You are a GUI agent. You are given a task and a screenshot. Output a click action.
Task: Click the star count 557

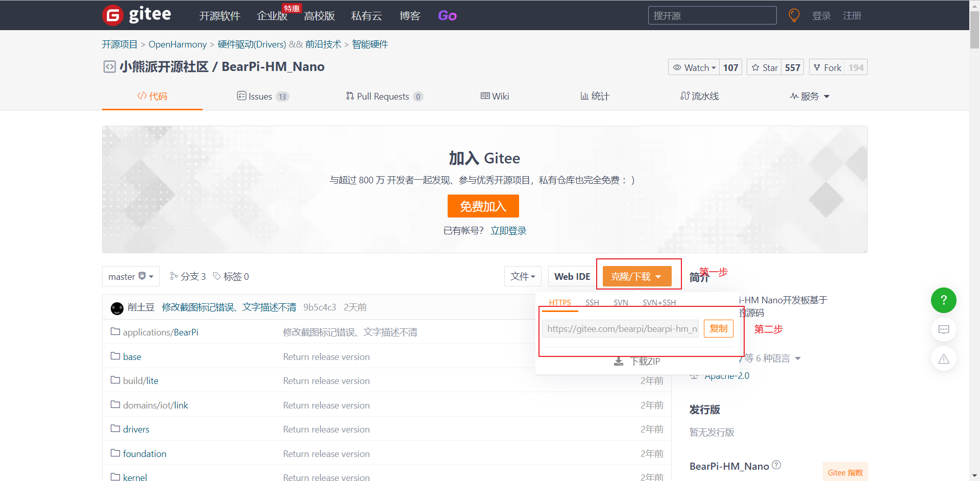coord(792,67)
